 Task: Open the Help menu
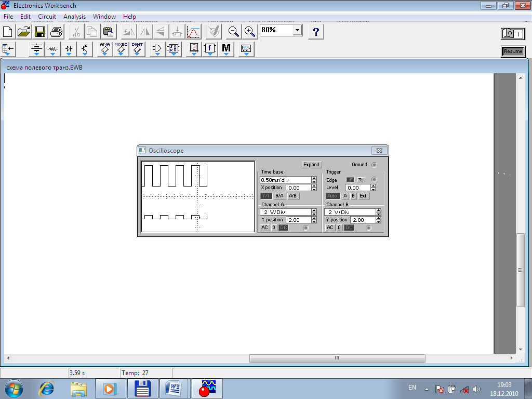point(129,16)
